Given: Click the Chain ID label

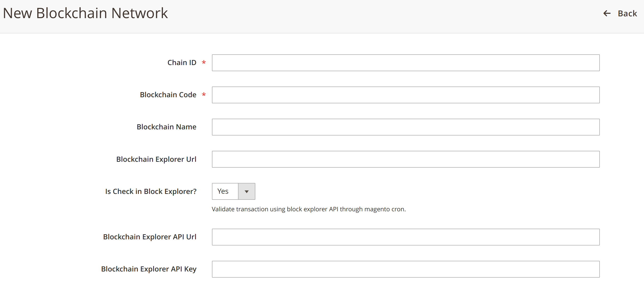Looking at the screenshot, I should 182,63.
